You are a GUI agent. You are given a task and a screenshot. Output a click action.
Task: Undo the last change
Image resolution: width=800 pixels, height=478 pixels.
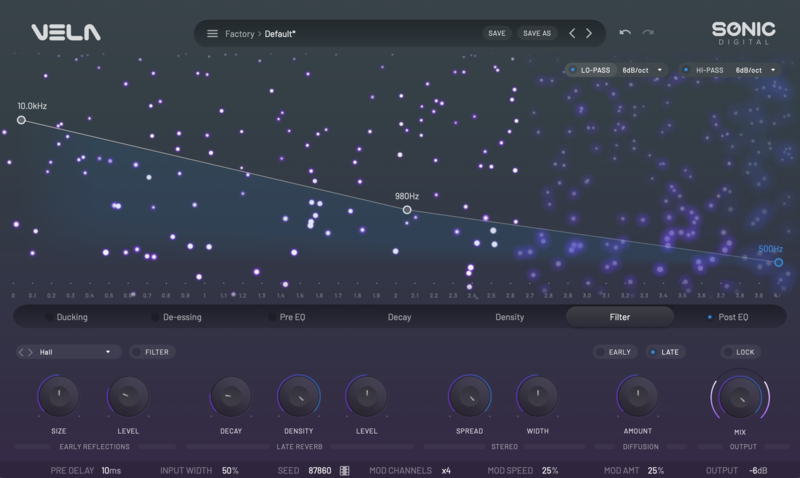coord(625,32)
